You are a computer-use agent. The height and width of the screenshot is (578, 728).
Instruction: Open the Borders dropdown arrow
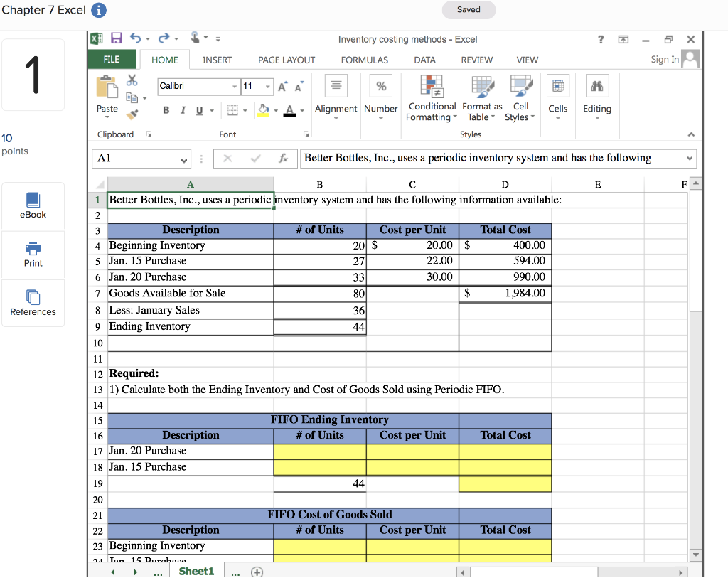point(245,110)
